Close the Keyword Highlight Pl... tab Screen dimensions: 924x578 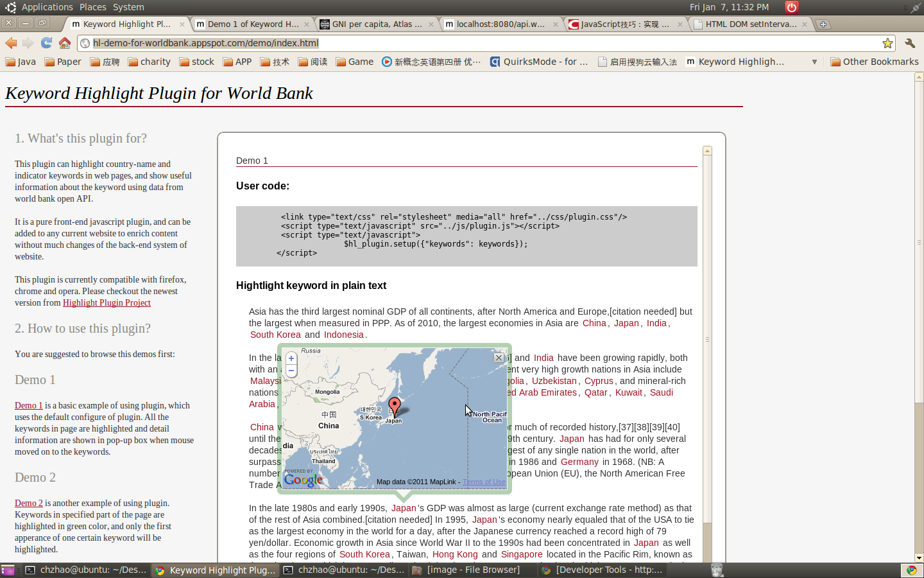pyautogui.click(x=182, y=24)
